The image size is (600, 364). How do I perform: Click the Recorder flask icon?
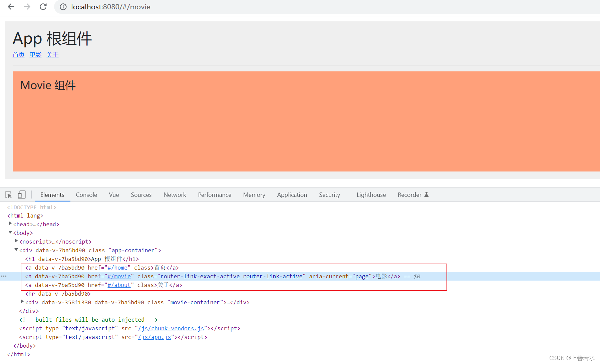pos(426,195)
